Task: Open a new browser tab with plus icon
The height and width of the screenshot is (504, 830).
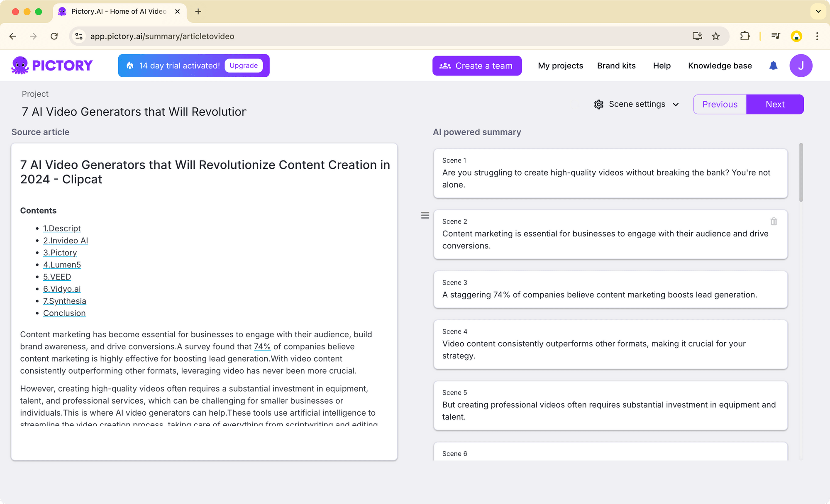Action: pyautogui.click(x=198, y=12)
